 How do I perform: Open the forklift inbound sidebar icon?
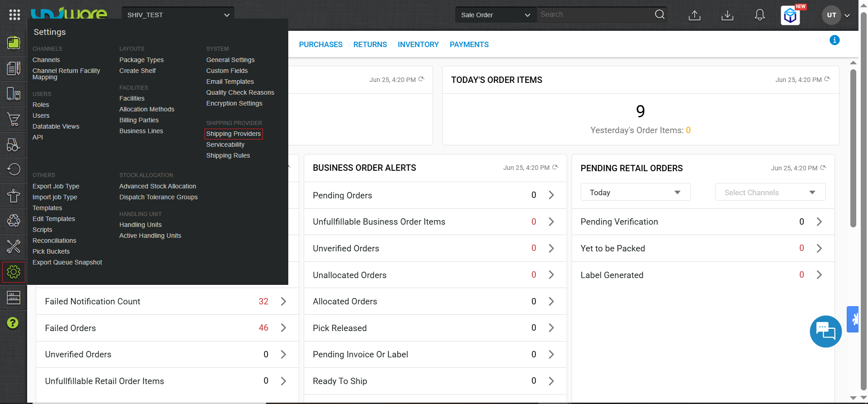coord(14,145)
